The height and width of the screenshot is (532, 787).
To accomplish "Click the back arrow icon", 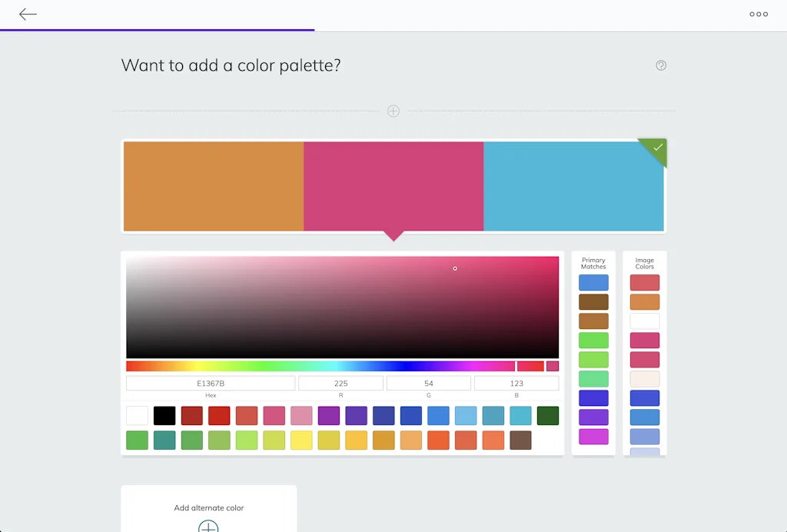I will pyautogui.click(x=28, y=14).
